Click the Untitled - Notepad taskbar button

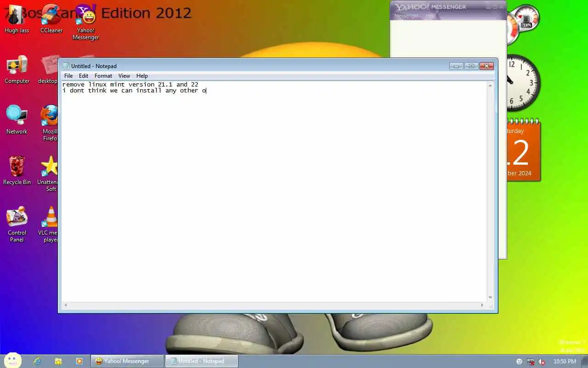pyautogui.click(x=202, y=361)
